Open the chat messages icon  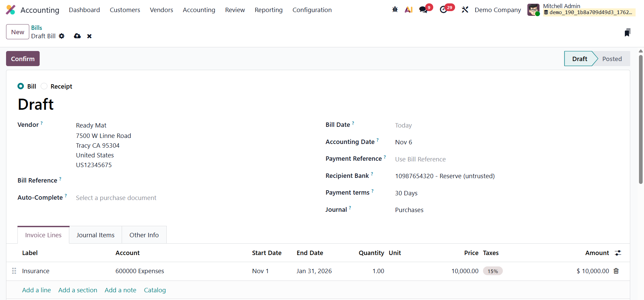tap(424, 10)
